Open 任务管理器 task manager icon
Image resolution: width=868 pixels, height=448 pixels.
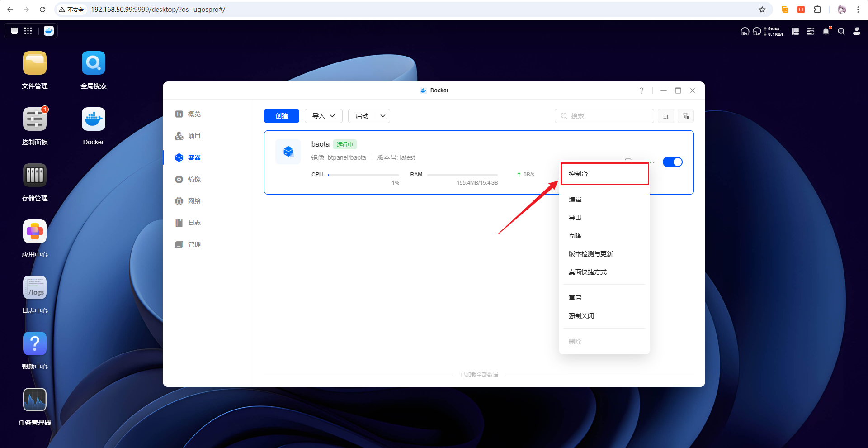click(x=35, y=400)
